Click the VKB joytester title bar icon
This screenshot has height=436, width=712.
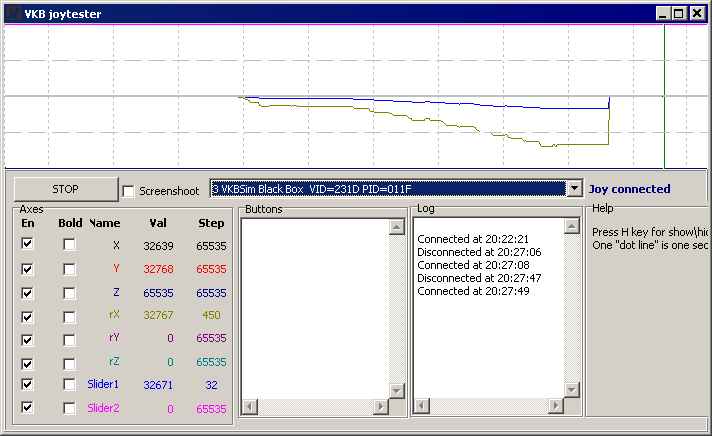point(15,14)
